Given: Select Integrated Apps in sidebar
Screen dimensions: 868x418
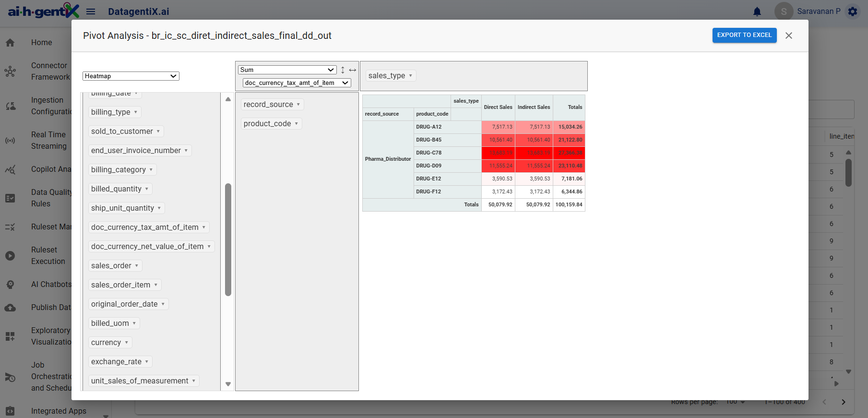Looking at the screenshot, I should [x=59, y=411].
